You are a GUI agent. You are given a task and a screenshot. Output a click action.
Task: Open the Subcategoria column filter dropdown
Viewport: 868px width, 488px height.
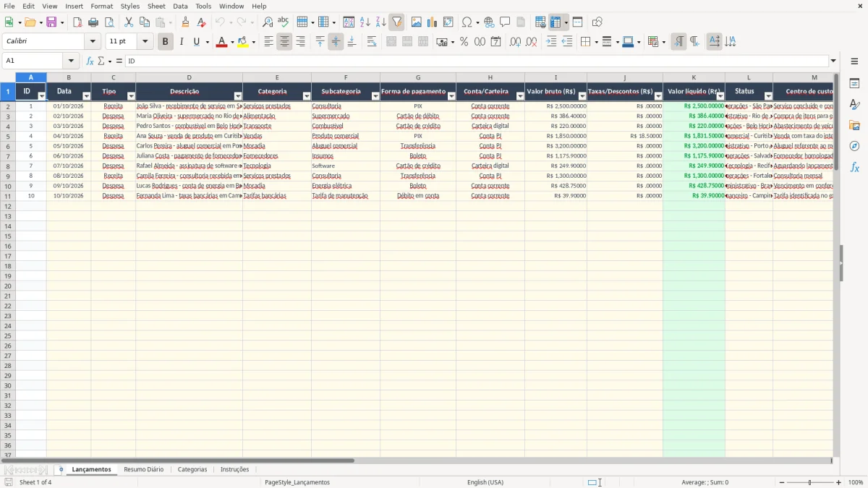(x=375, y=96)
